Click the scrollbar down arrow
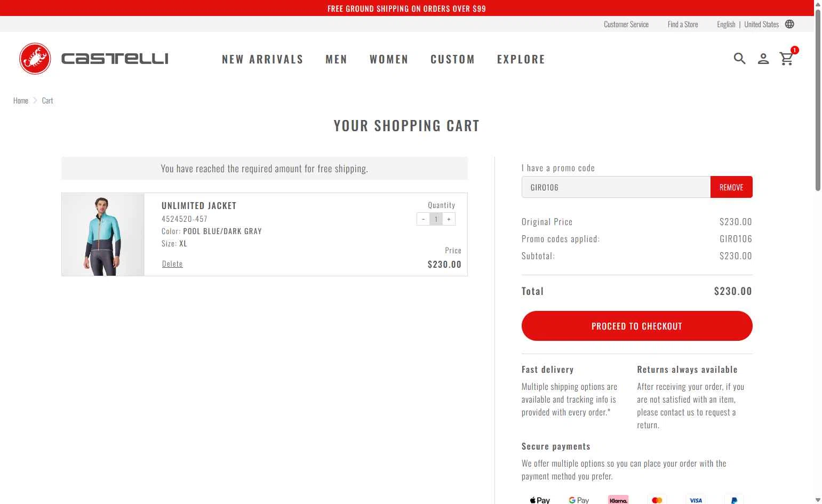The image size is (822, 504). pyautogui.click(x=818, y=500)
